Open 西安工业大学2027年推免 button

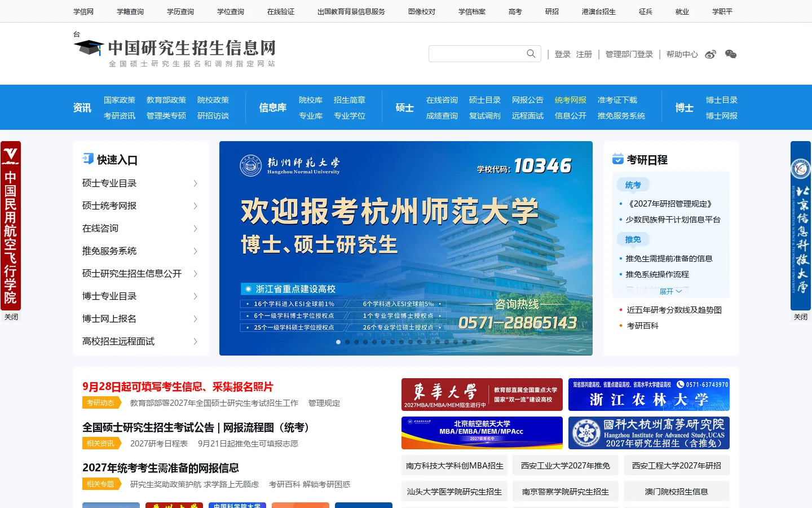(x=566, y=466)
